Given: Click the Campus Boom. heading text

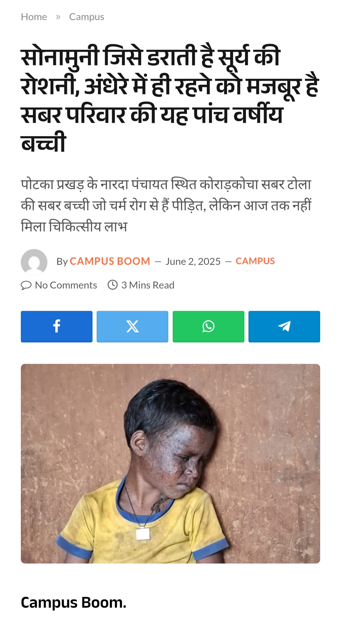Looking at the screenshot, I should click(x=74, y=603).
